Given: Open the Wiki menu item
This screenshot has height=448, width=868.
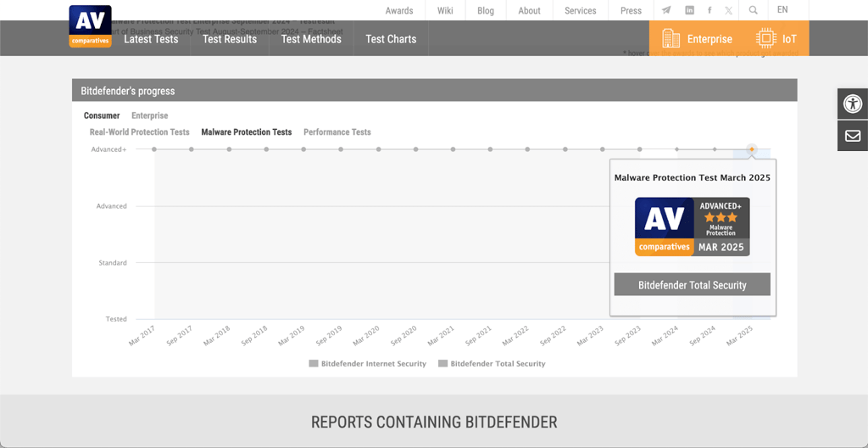Looking at the screenshot, I should coord(445,10).
